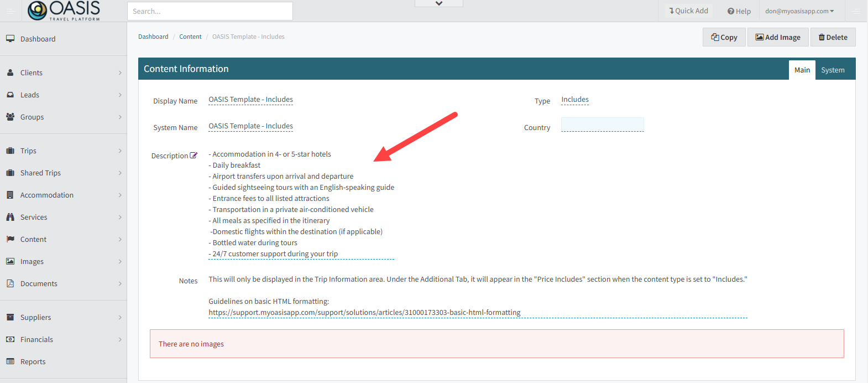
Task: Open the don@myoasisapp.com account dropdown
Action: pyautogui.click(x=799, y=11)
